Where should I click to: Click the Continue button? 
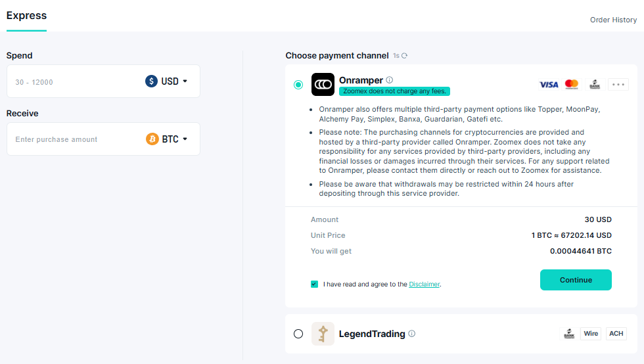click(576, 280)
